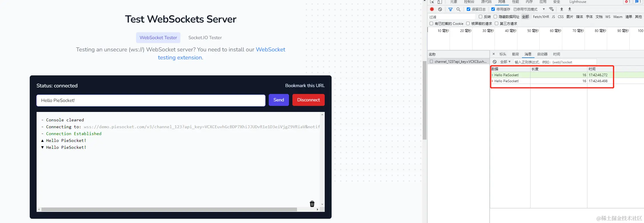Switch to the 元素 DevTools tab
644x223 pixels.
tap(454, 2)
